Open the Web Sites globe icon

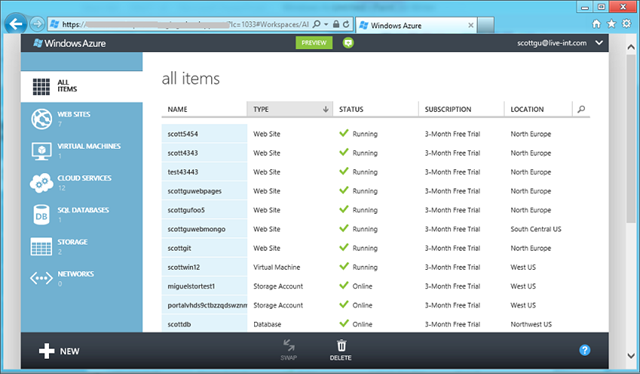(41, 119)
